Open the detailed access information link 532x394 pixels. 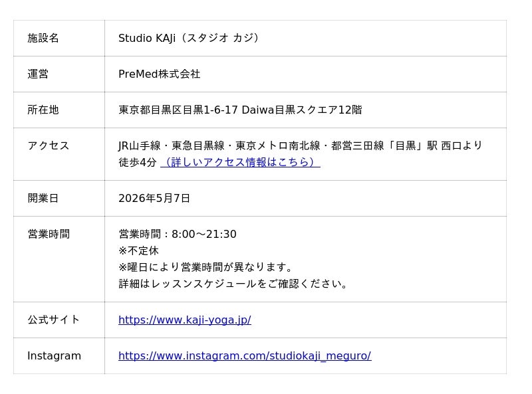pos(240,162)
